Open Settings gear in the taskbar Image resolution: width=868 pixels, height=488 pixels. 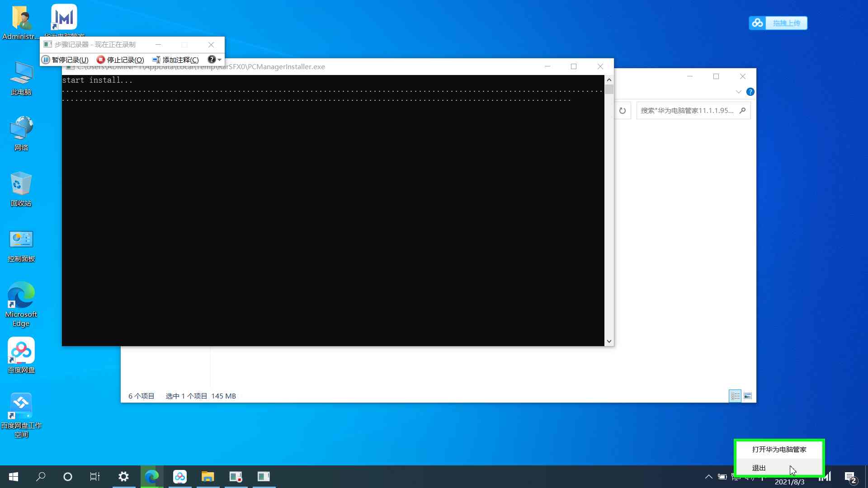[123, 476]
